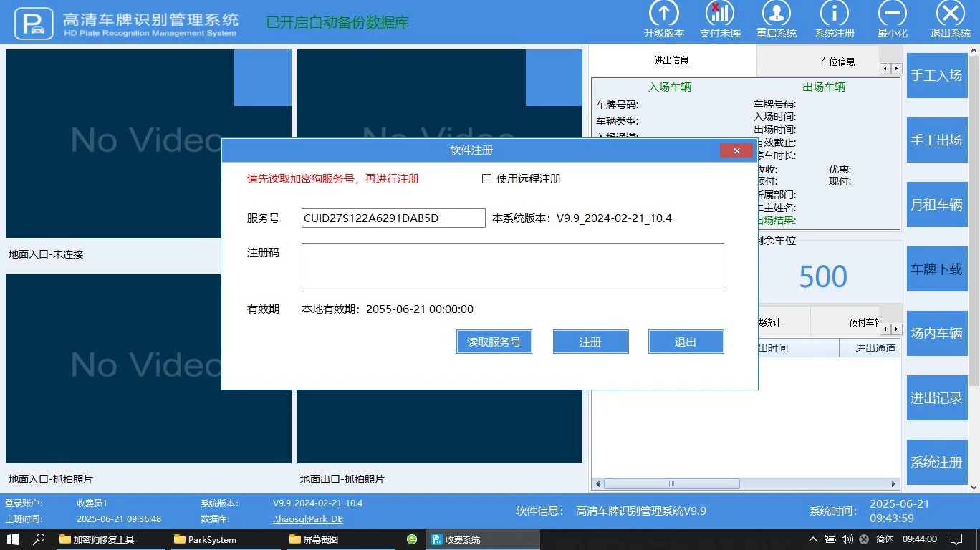Click the 本系统版本 V9.9 text in dialog

pyautogui.click(x=582, y=218)
